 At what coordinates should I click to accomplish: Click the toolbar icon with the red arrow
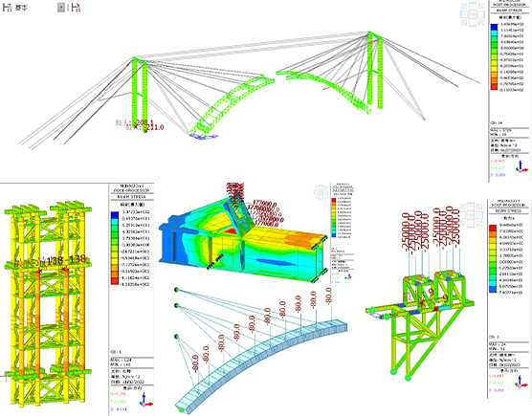(x=76, y=8)
